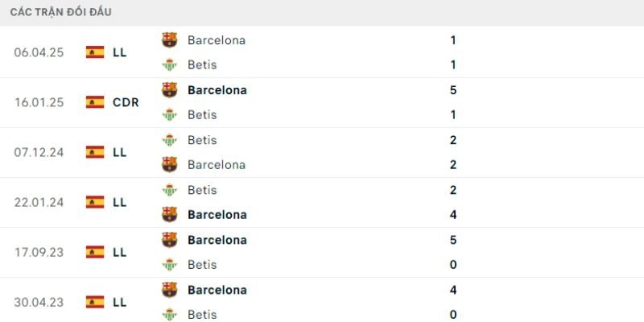Open Barcelona team in 30.04.23 match

(217, 290)
